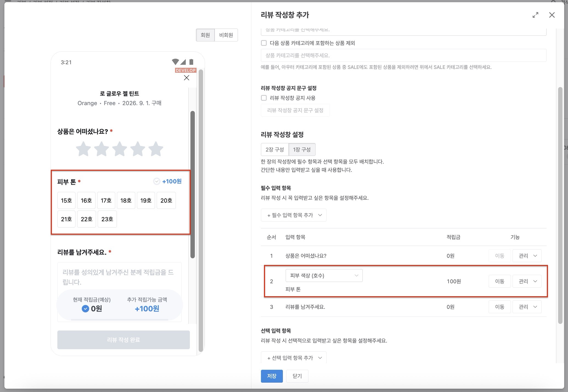Screen dimensions: 568x392
Task: Select the first rating star in preview
Action: pyautogui.click(x=83, y=149)
